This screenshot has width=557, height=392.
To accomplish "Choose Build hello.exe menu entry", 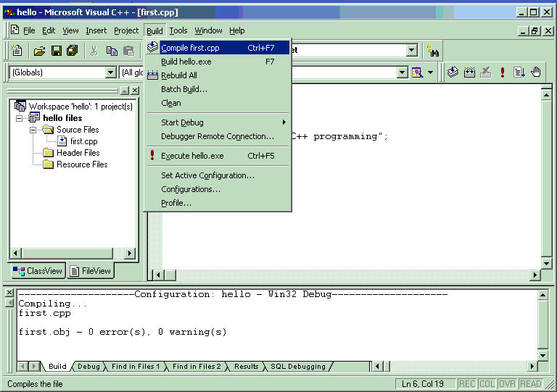I will 218,62.
